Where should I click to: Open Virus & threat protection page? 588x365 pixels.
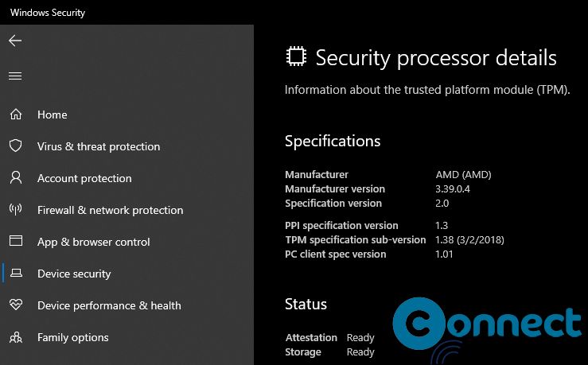[x=99, y=146]
